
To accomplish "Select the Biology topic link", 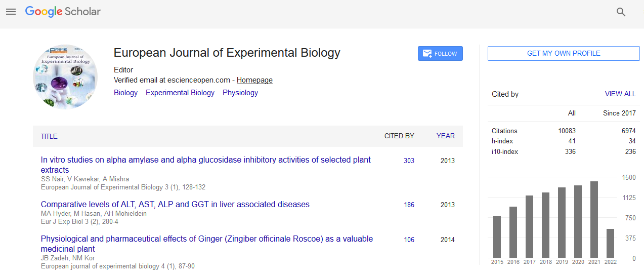I will coord(125,93).
